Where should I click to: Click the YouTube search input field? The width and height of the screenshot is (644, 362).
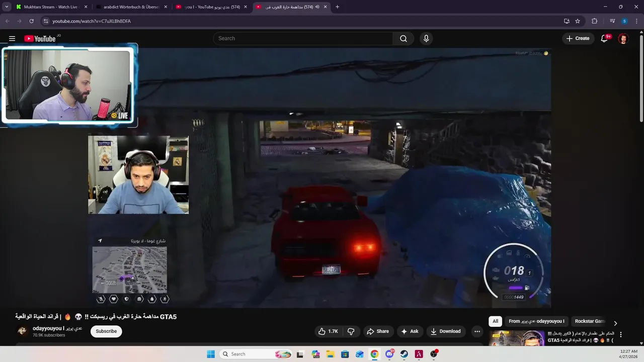[x=303, y=39]
